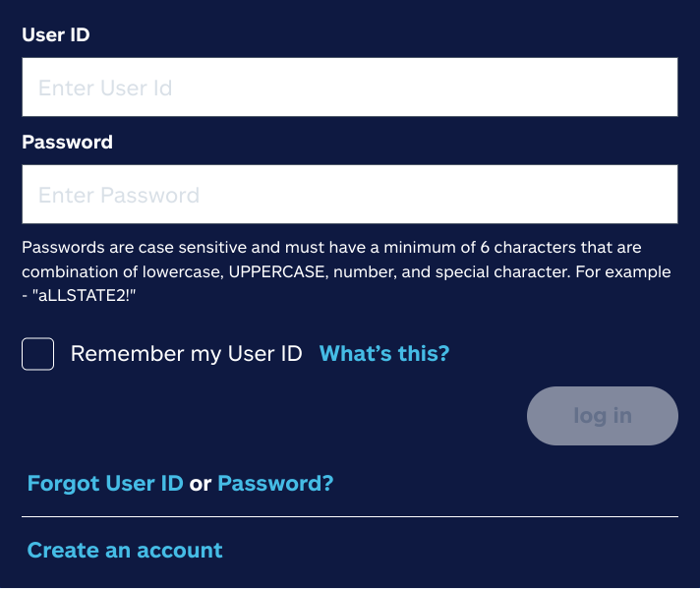Select the Create an account link
The image size is (700, 589).
pos(125,551)
